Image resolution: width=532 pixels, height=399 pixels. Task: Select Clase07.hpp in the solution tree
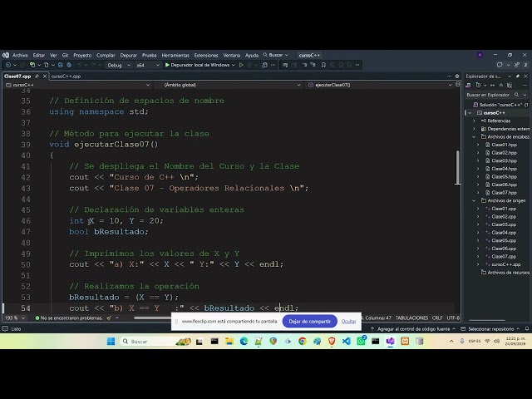pyautogui.click(x=504, y=193)
